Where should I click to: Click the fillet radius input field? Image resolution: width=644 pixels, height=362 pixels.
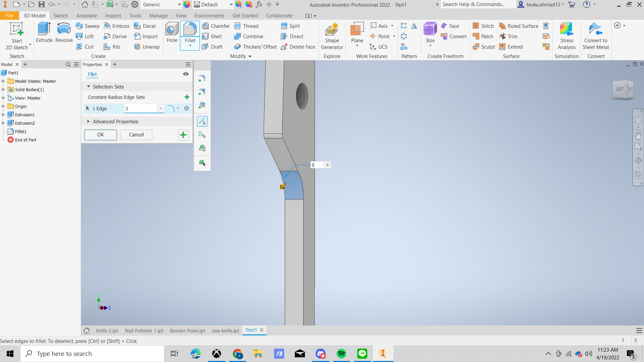pyautogui.click(x=140, y=108)
